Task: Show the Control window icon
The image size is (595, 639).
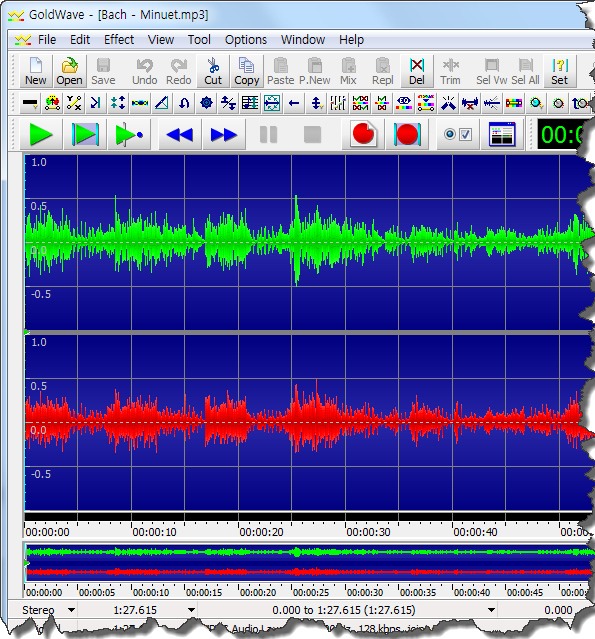Action: (502, 134)
